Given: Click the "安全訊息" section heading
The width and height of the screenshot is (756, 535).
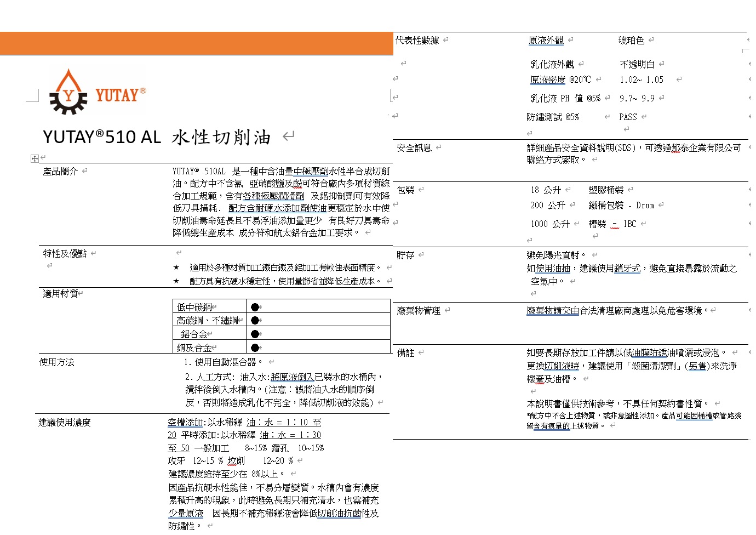Looking at the screenshot, I should pyautogui.click(x=415, y=147).
